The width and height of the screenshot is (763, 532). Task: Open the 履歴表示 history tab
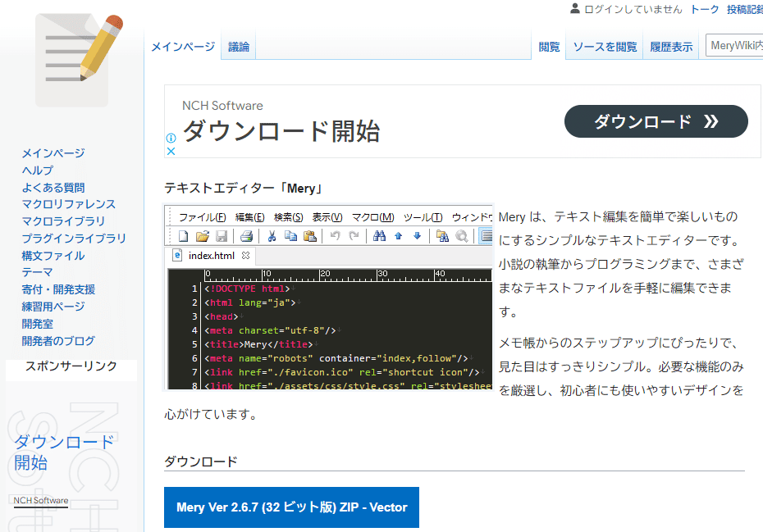671,47
